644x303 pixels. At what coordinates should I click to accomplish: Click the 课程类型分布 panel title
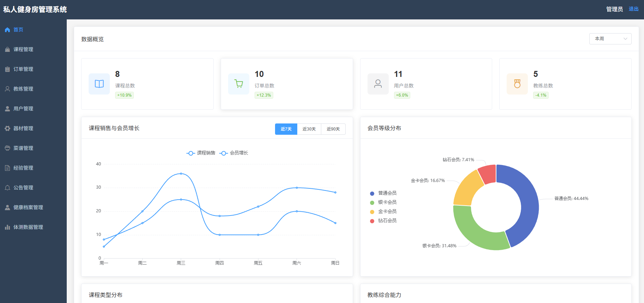pos(106,295)
